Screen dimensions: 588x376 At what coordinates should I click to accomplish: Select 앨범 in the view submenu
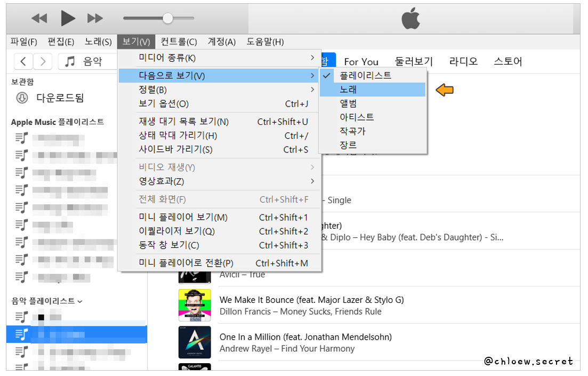[373, 103]
